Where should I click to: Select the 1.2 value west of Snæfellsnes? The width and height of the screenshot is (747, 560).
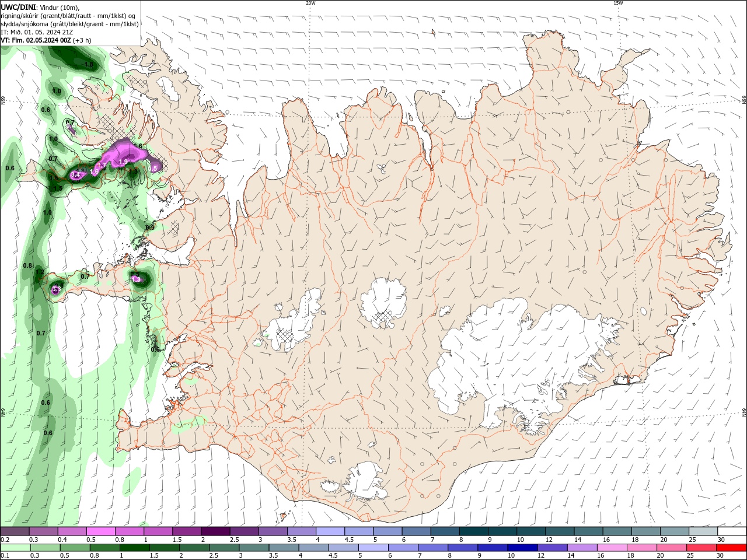pos(40,272)
